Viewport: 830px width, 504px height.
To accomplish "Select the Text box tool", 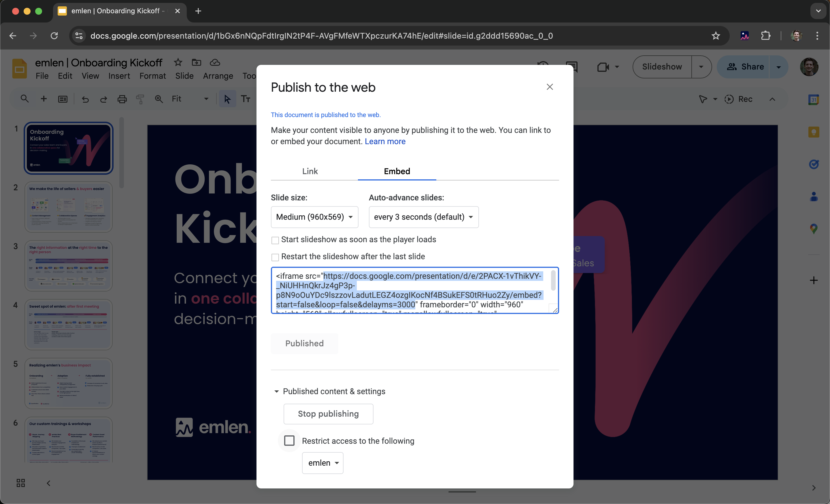I will pos(246,99).
